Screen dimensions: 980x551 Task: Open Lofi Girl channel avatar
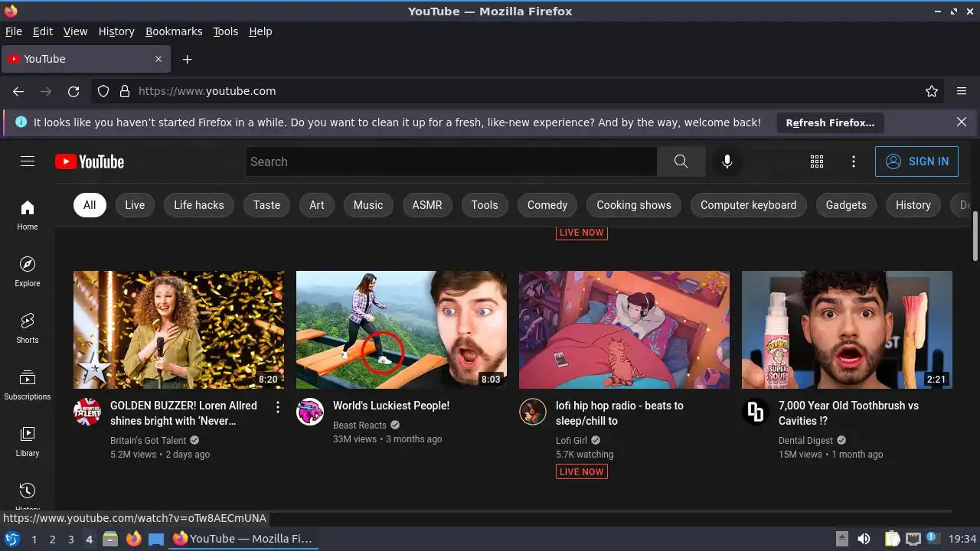coord(533,412)
